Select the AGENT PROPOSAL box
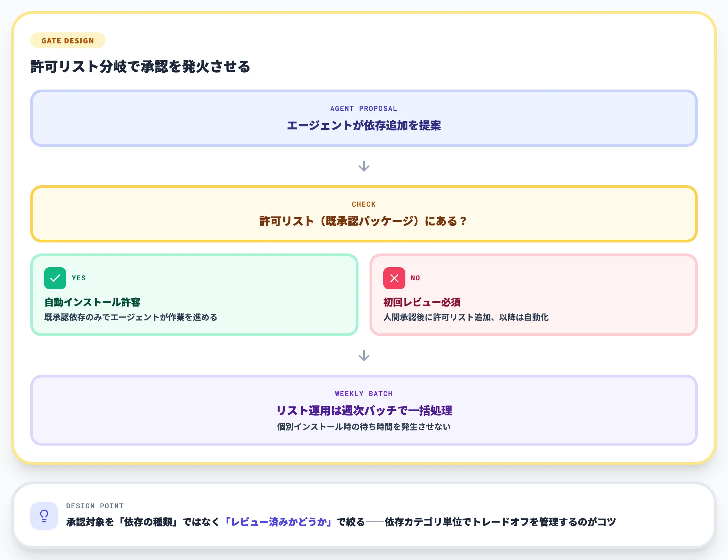 (364, 118)
